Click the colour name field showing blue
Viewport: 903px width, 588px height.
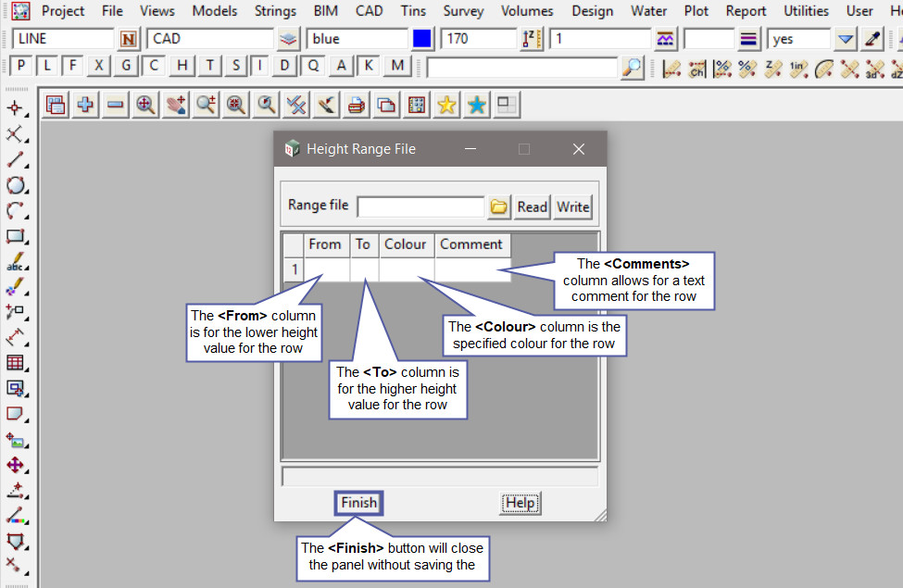point(357,39)
